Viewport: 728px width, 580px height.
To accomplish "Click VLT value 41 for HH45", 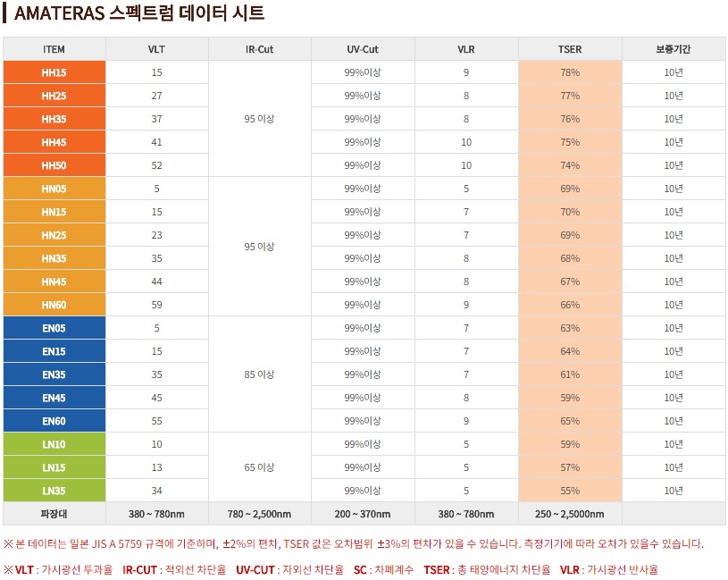I will (157, 142).
